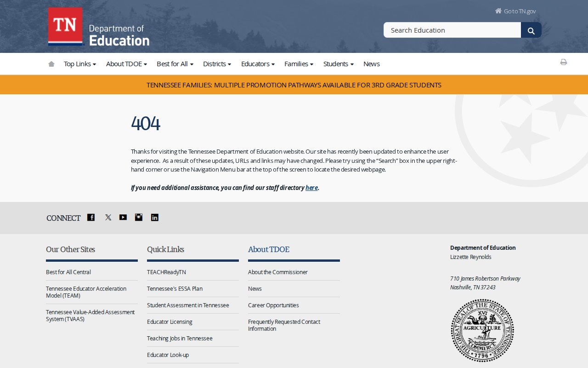Click the search magnifier button

pos(531,30)
